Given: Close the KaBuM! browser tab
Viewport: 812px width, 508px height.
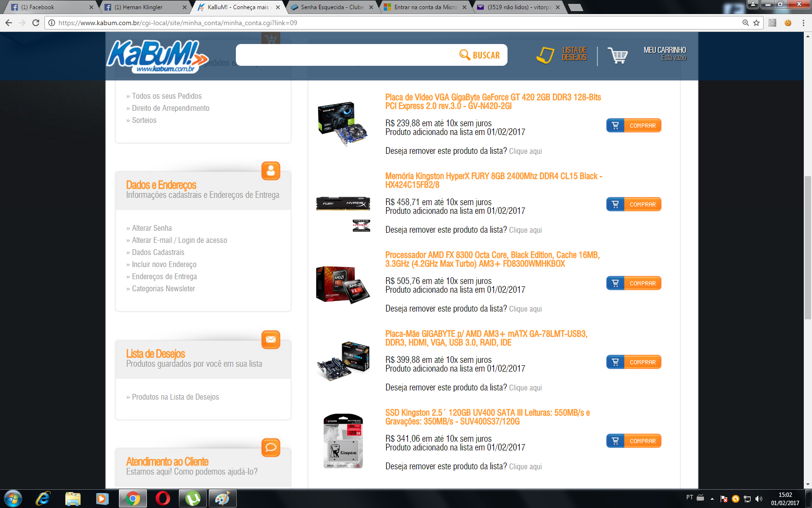Looking at the screenshot, I should [x=278, y=7].
